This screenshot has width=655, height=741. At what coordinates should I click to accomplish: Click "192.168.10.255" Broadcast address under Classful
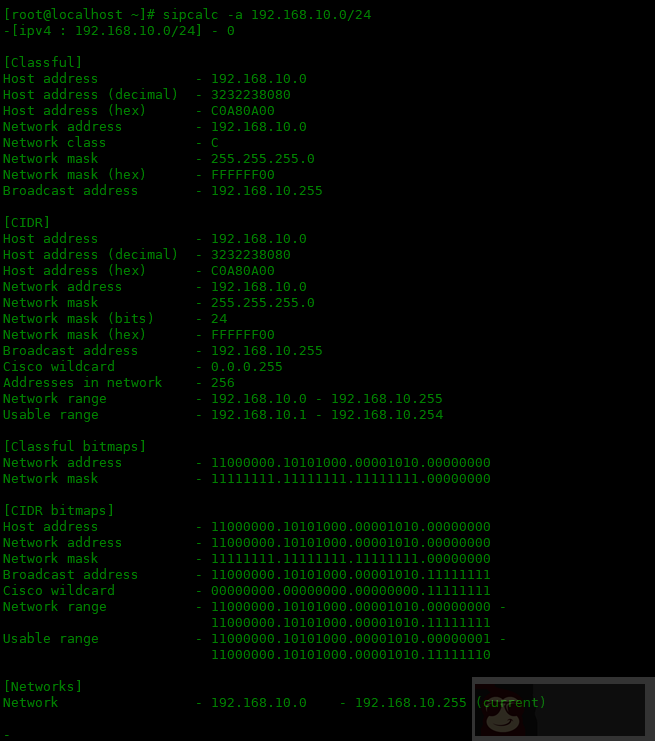coord(267,191)
